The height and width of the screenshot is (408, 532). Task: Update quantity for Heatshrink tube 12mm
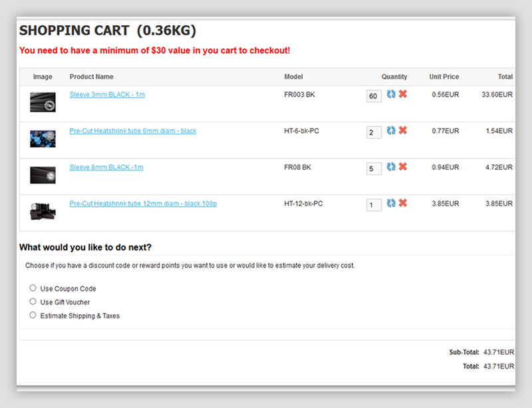(x=391, y=204)
